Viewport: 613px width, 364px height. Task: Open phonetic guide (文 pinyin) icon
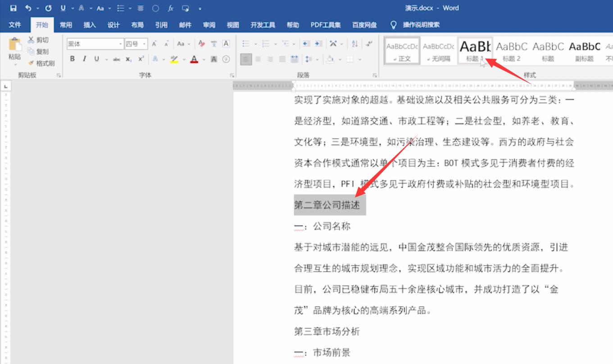point(214,44)
